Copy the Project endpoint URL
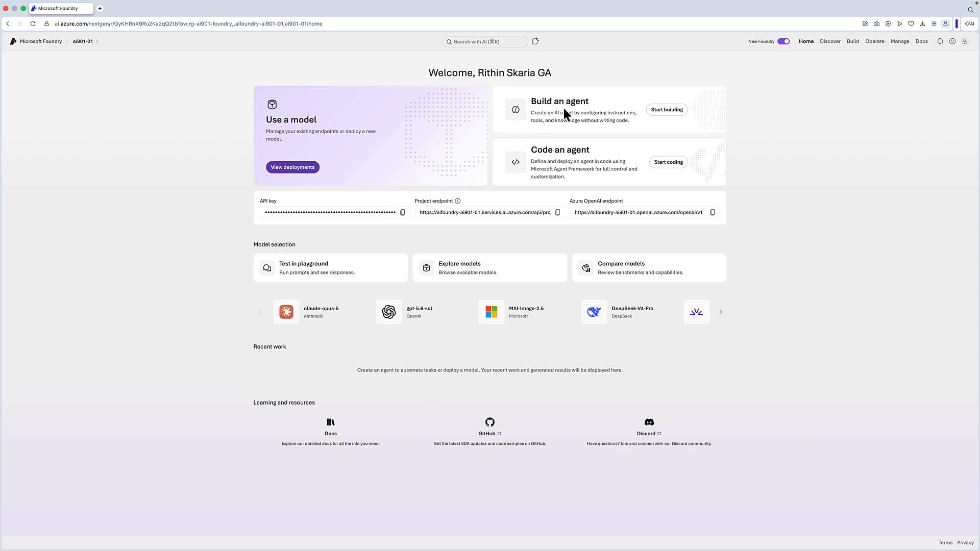 pos(558,213)
